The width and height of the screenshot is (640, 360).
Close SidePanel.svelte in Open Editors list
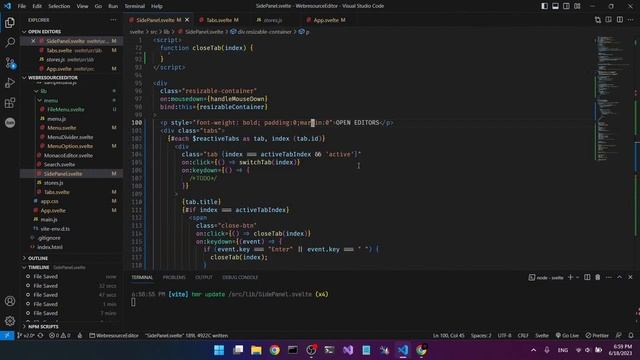(x=33, y=41)
